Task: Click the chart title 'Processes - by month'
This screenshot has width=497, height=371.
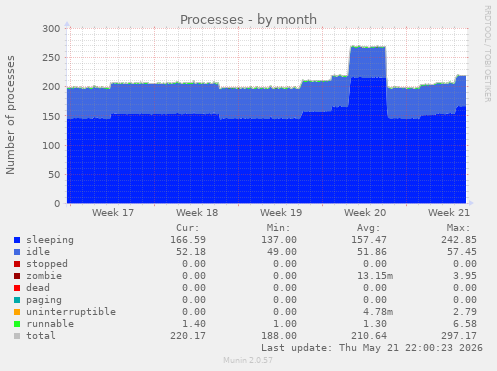Action: point(248,20)
